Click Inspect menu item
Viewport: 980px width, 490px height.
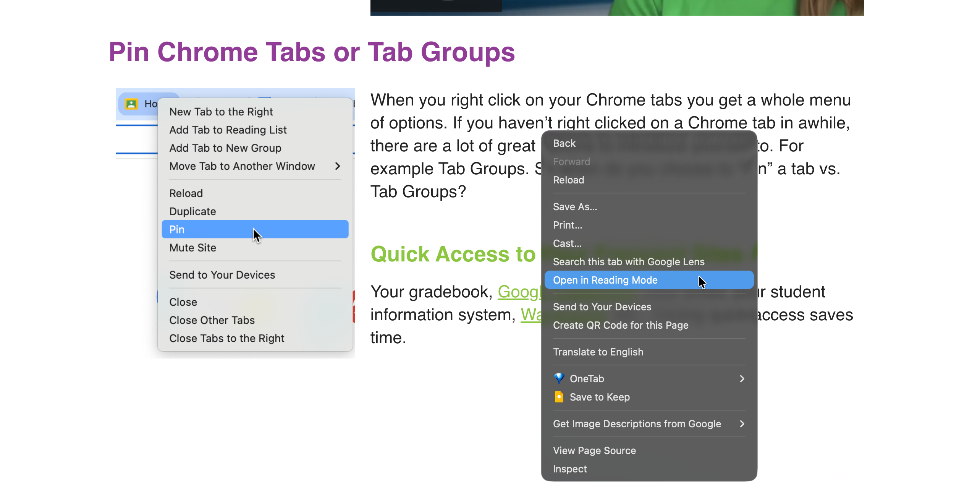pyautogui.click(x=569, y=469)
